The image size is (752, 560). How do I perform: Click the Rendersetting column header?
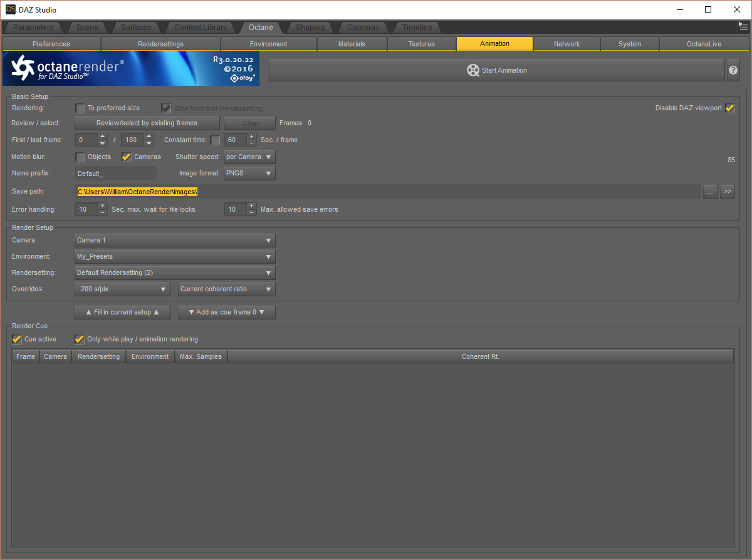[98, 356]
